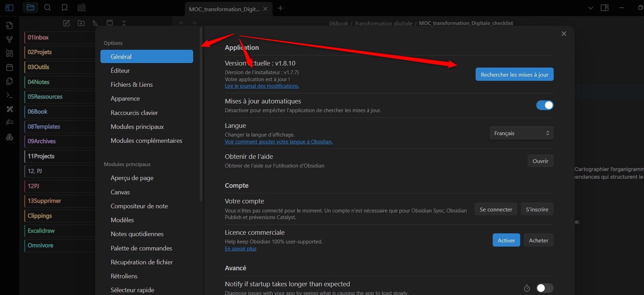Close the MOC_transformation_Digit tab

pos(265,9)
